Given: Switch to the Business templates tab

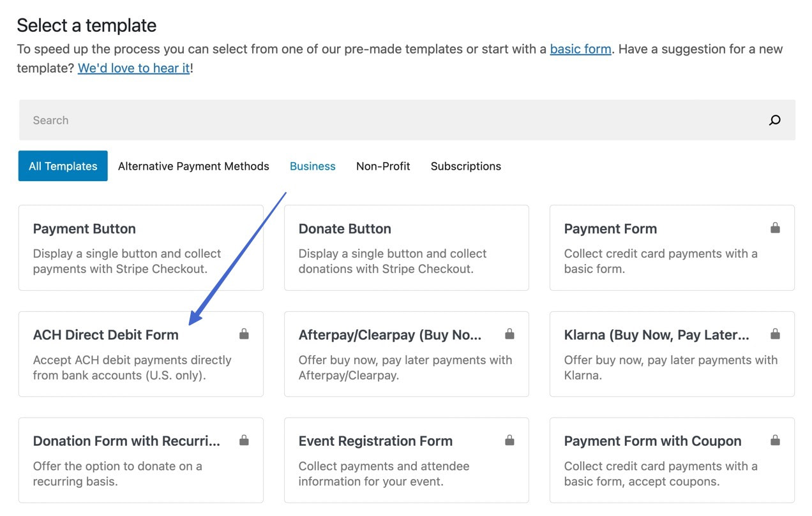Looking at the screenshot, I should coord(312,166).
